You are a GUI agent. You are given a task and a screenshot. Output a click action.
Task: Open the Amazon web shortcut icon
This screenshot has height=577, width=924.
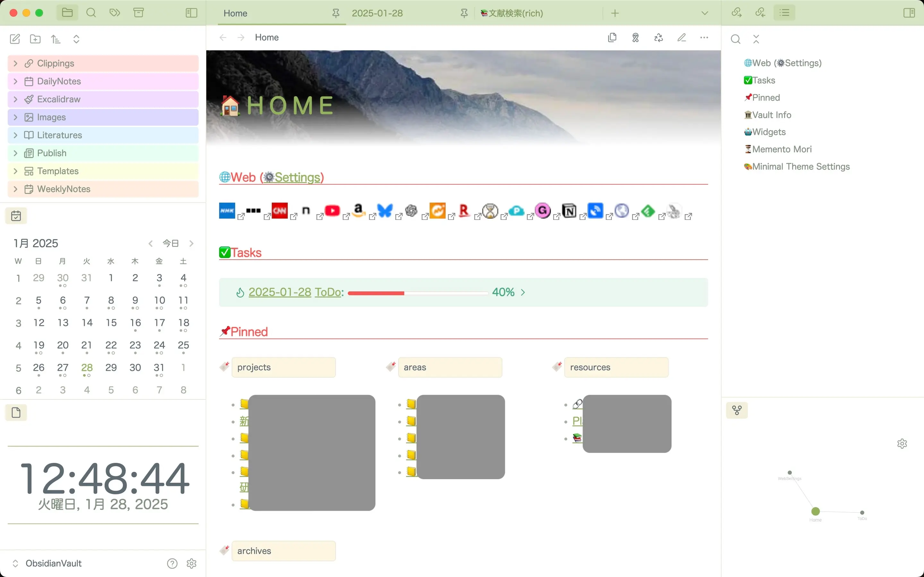pyautogui.click(x=358, y=211)
